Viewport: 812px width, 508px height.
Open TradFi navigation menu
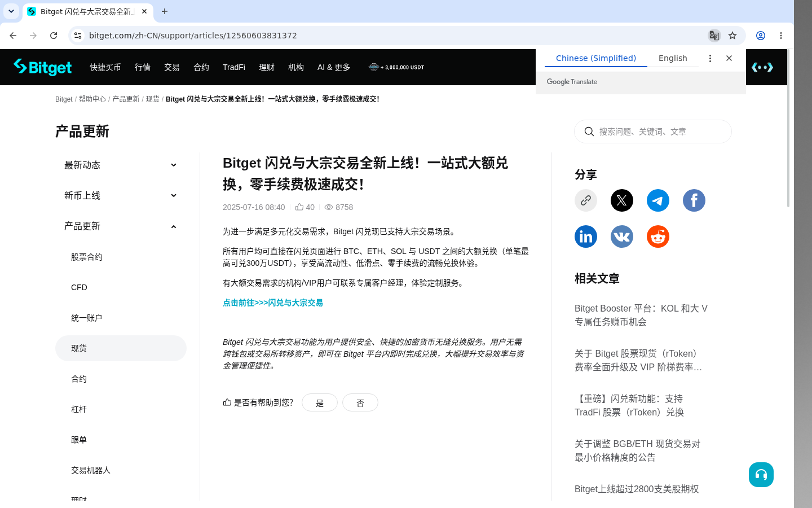click(234, 67)
